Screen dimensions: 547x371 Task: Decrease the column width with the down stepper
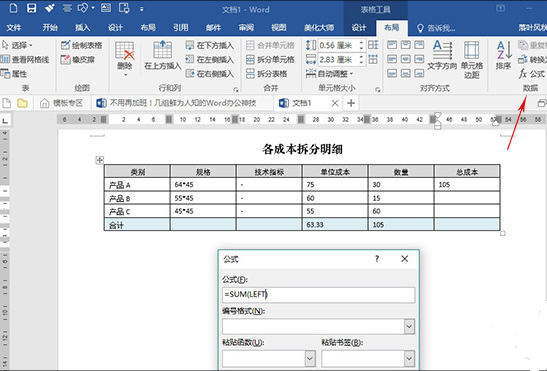click(361, 63)
